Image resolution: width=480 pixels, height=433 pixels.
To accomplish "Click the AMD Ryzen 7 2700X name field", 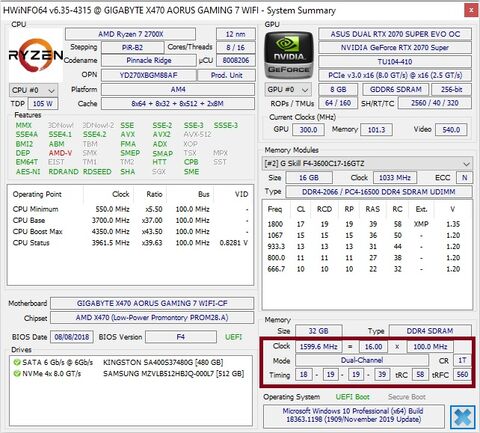I will pos(130,34).
